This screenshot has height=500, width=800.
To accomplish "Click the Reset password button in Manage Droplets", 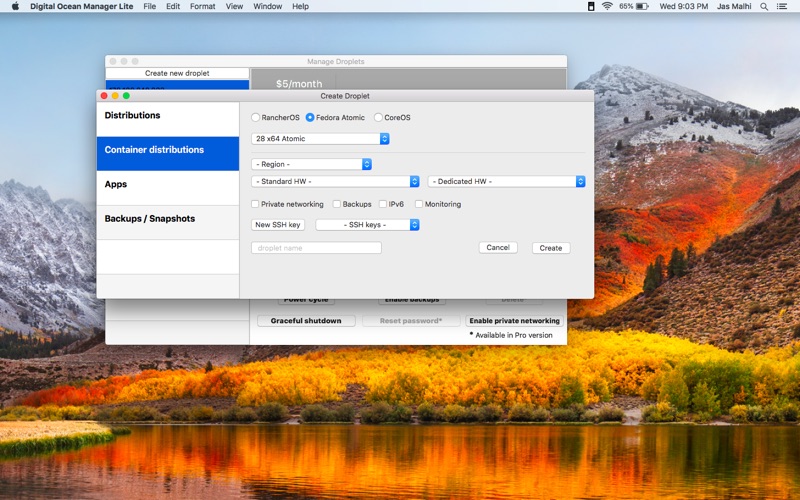I will tap(411, 321).
